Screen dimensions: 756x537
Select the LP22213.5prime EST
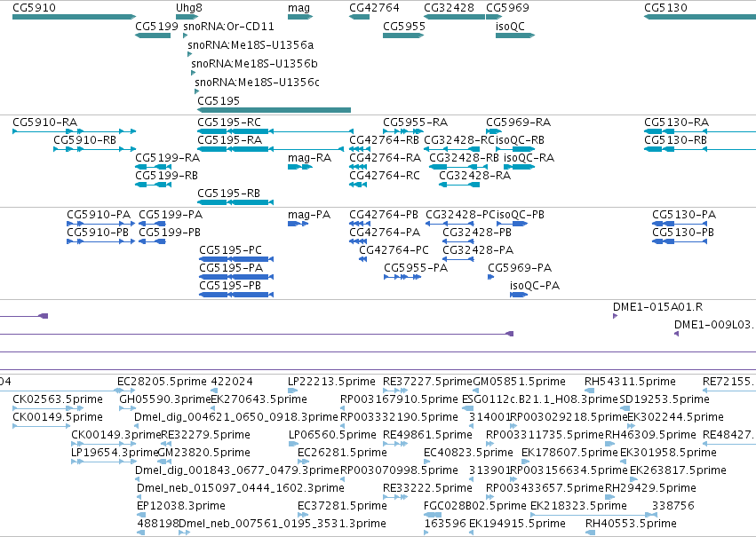[292, 391]
